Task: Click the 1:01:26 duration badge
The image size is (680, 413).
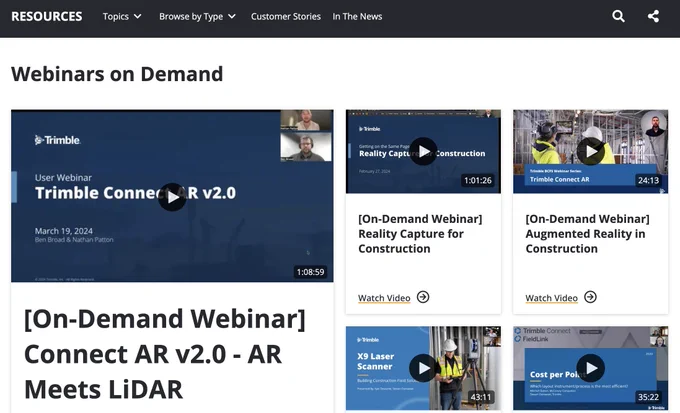Action: [478, 180]
